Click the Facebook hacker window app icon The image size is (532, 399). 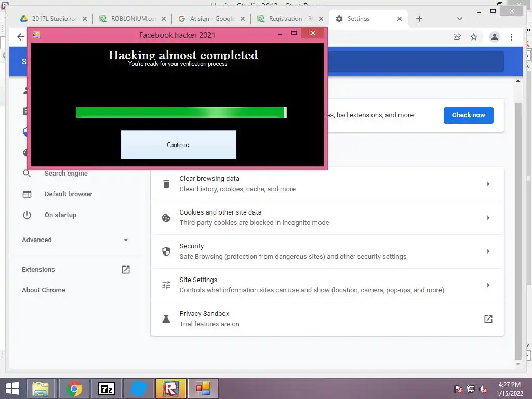pos(36,35)
